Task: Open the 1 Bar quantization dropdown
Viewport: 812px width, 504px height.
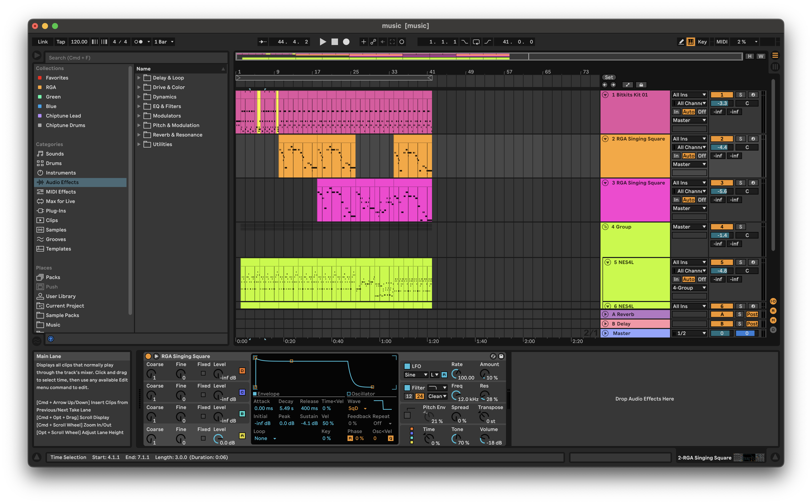Action: [163, 42]
